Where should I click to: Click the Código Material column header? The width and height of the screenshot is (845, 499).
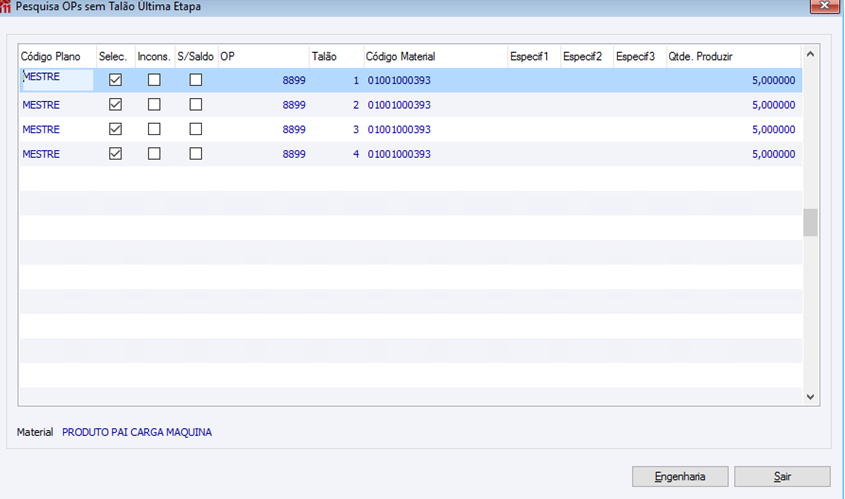(436, 57)
